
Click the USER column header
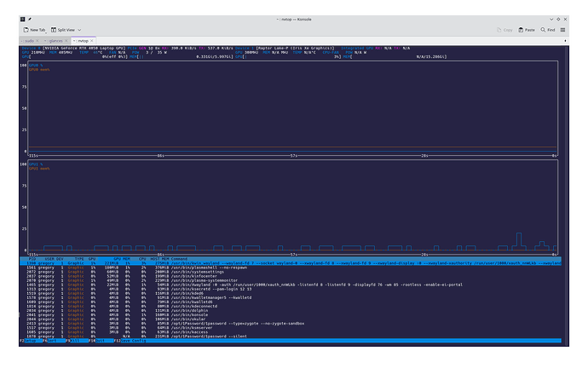click(50, 259)
